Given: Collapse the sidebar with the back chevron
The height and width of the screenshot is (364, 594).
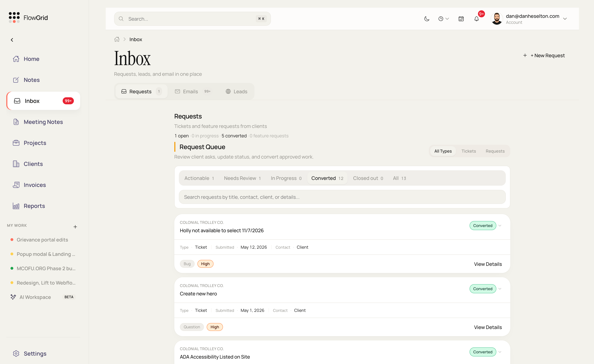Looking at the screenshot, I should point(12,40).
